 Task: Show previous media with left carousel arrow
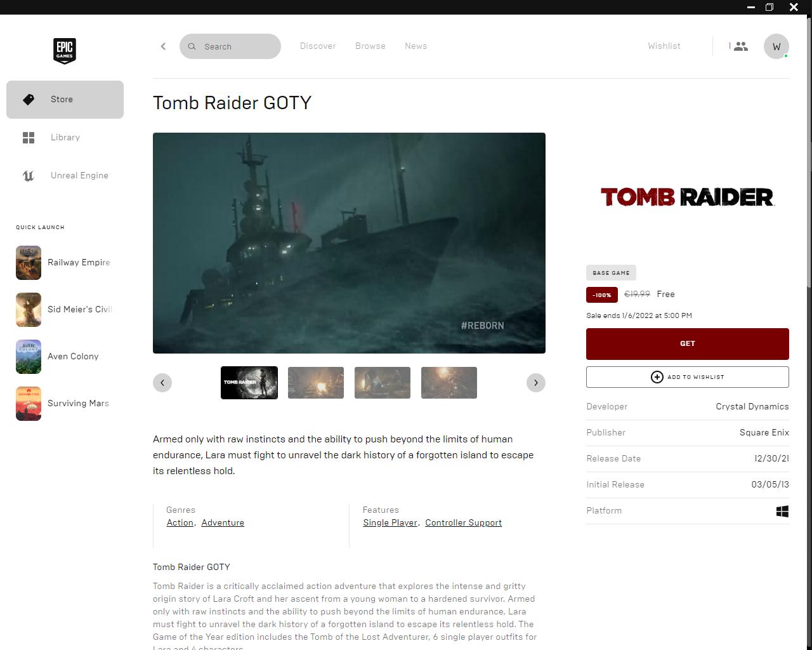(x=162, y=383)
